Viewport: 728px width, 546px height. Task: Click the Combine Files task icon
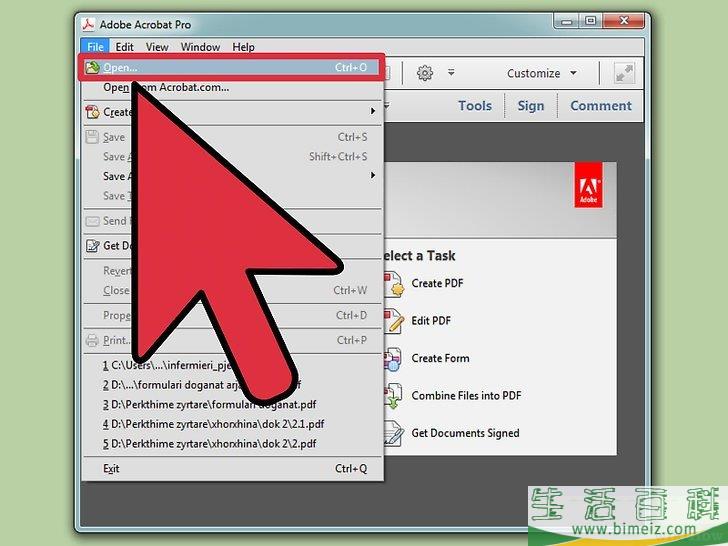click(x=393, y=396)
